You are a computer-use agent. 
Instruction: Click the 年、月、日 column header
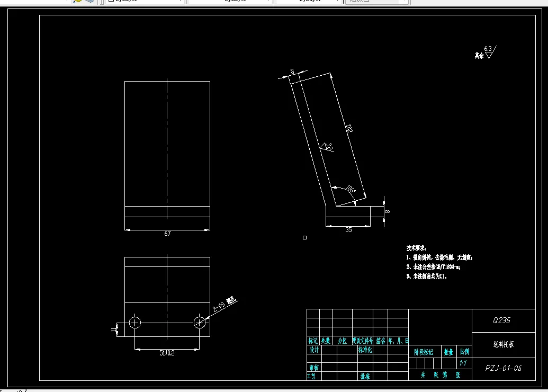[398, 341]
